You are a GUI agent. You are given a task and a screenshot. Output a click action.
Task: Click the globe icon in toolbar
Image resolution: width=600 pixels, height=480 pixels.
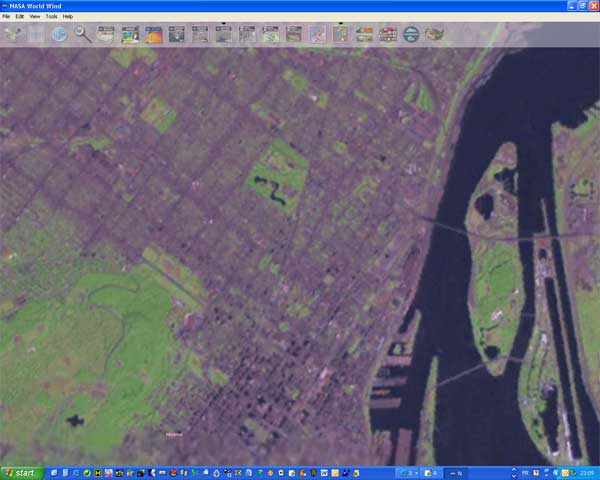click(x=59, y=35)
